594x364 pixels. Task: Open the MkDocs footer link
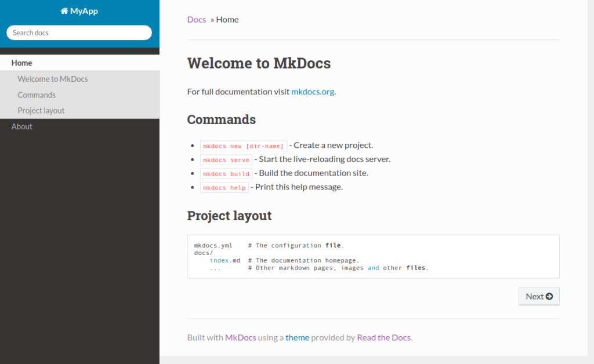(241, 337)
